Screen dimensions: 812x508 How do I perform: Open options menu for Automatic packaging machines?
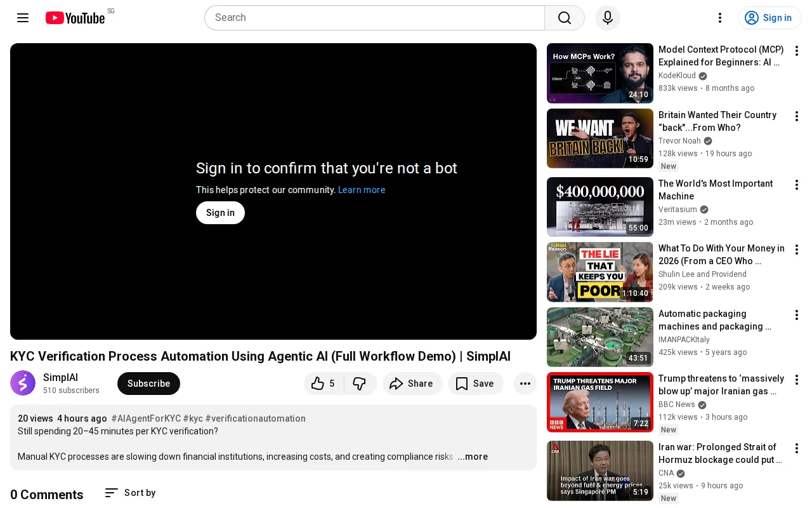coord(797,315)
